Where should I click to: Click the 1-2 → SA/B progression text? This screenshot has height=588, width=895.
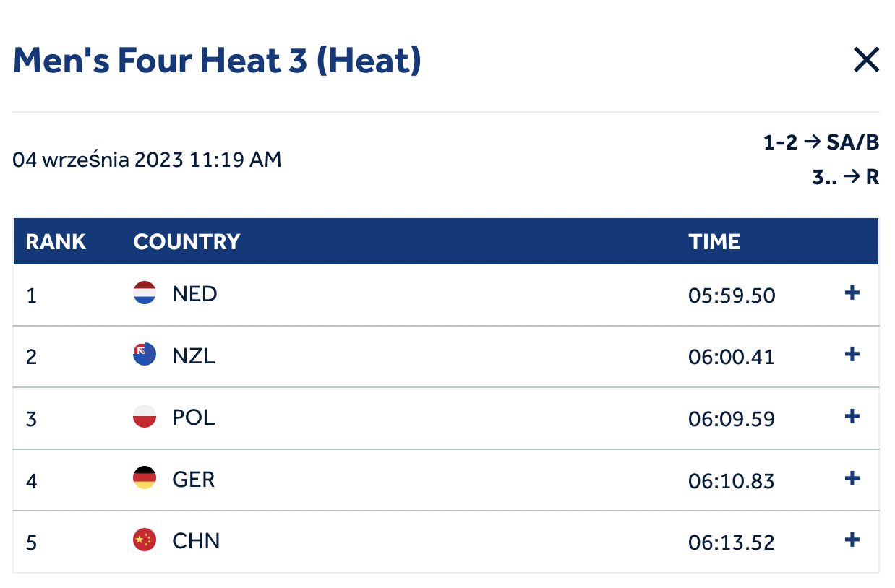(821, 143)
